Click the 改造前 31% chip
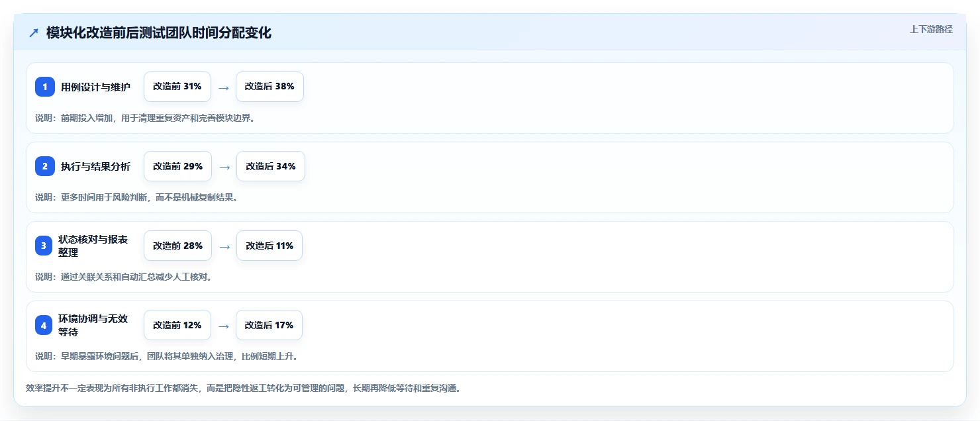 pos(177,87)
